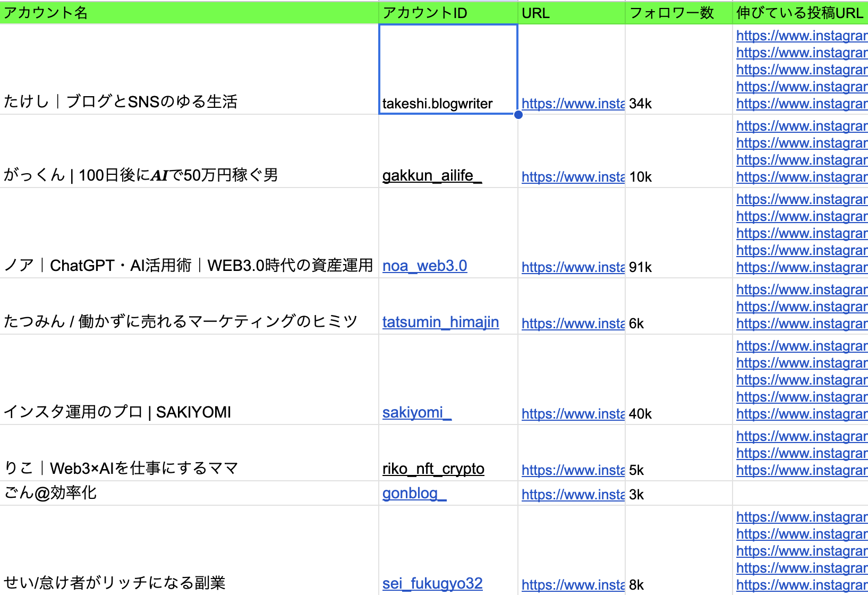Image resolution: width=868 pixels, height=595 pixels.
Task: Select the アカウントID header cell
Action: coord(448,13)
